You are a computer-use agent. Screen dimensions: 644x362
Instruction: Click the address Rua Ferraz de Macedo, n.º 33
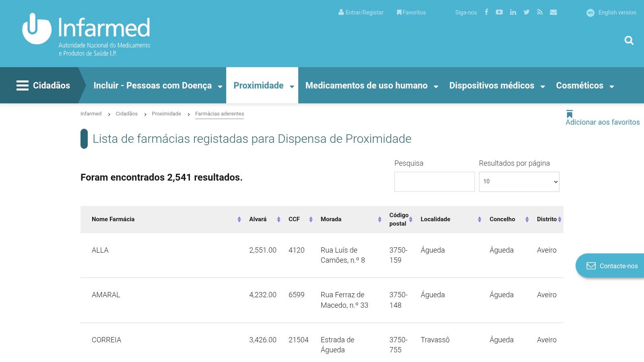click(x=345, y=300)
